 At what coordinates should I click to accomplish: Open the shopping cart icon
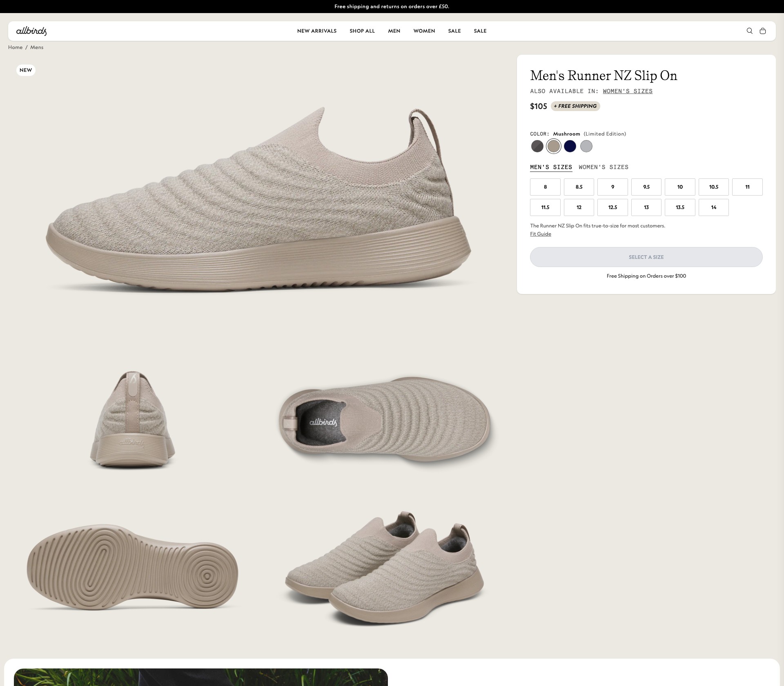[x=762, y=31]
